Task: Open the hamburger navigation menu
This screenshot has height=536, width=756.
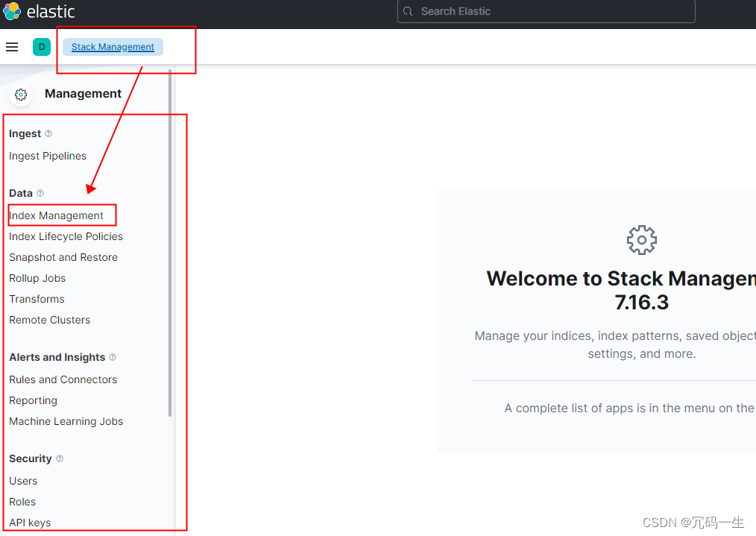Action: (x=12, y=47)
